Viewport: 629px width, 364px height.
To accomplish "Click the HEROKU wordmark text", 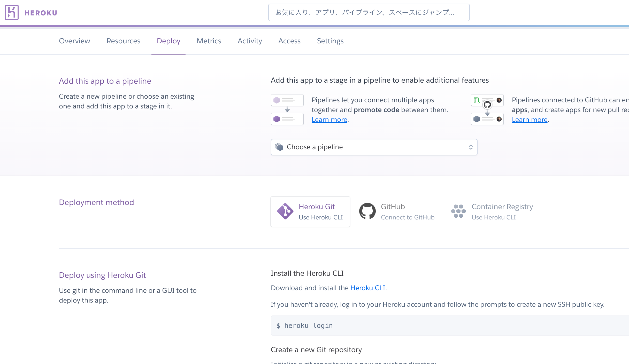I will (41, 13).
